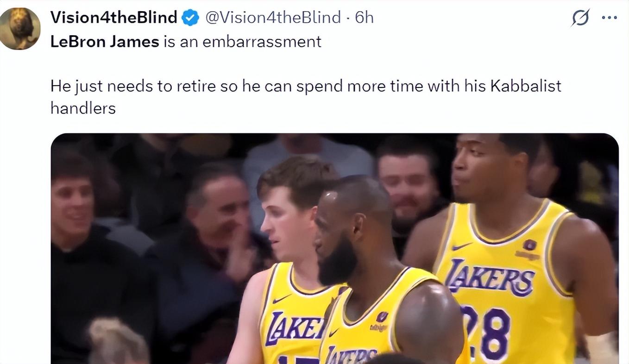Open the three-dot more options menu

tap(609, 18)
